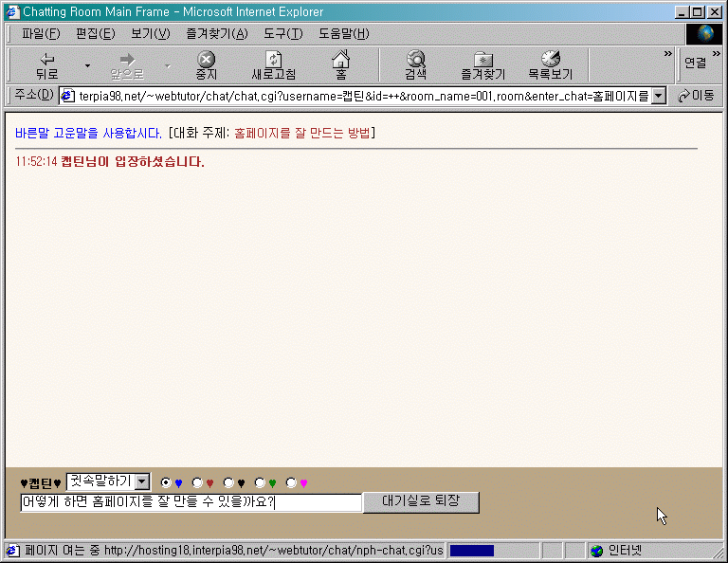
Task: Show history with 목록보기
Action: tap(550, 65)
